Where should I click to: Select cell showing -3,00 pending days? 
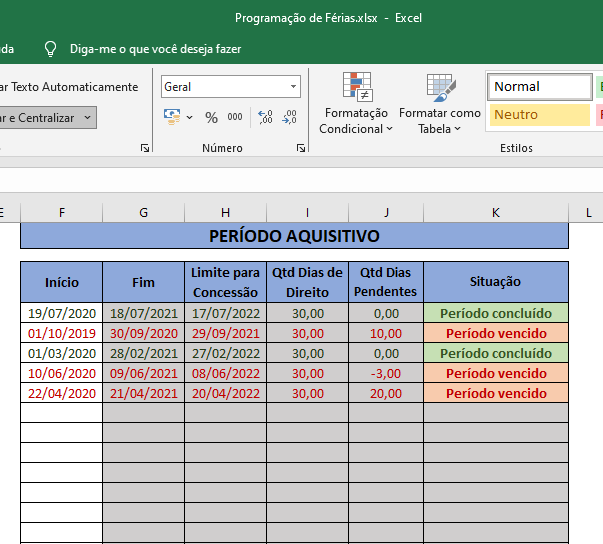coord(386,373)
